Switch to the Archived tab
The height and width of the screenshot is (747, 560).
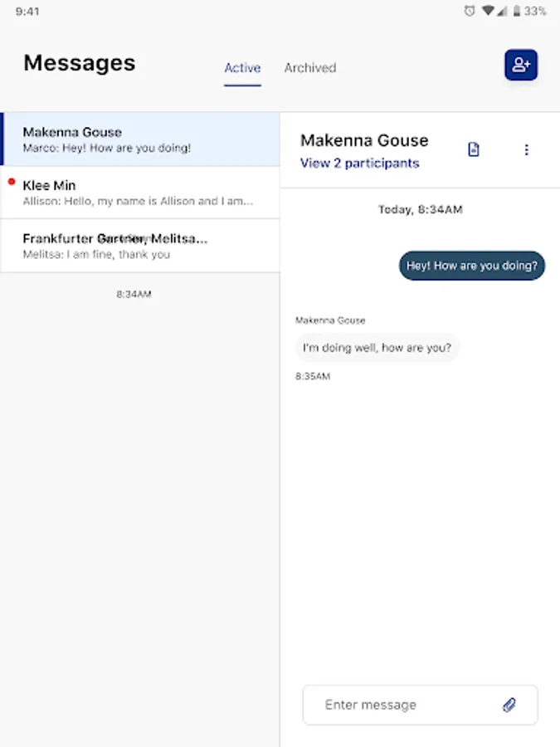tap(310, 68)
